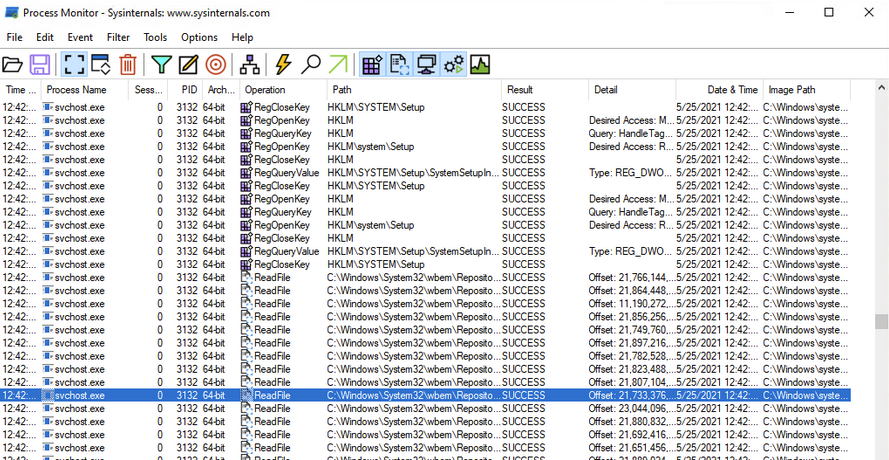Select row with Offset: 21,651,456

425,448
